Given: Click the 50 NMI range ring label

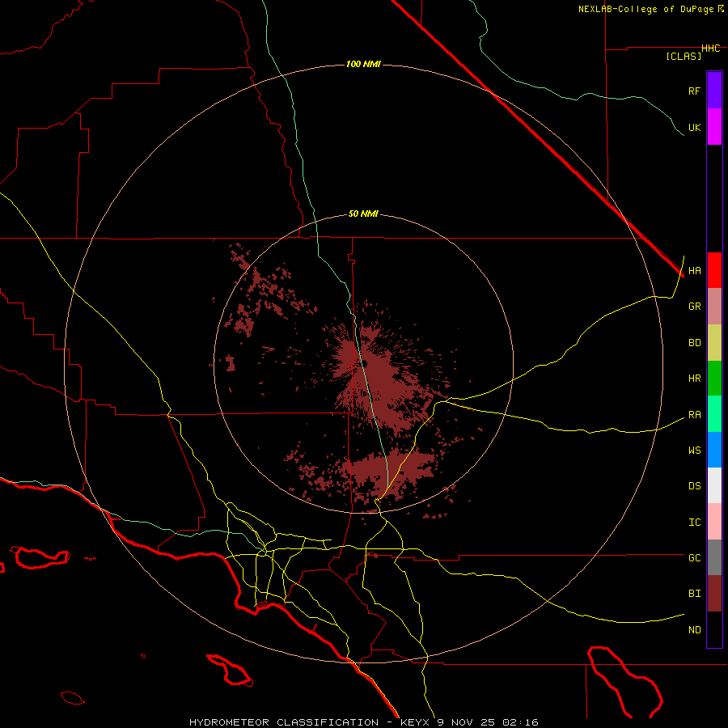Looking at the screenshot, I should click(x=363, y=214).
